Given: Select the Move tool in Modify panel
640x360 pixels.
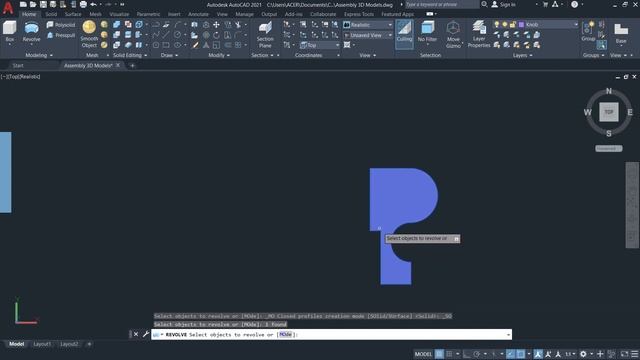Looking at the screenshot, I should point(216,25).
